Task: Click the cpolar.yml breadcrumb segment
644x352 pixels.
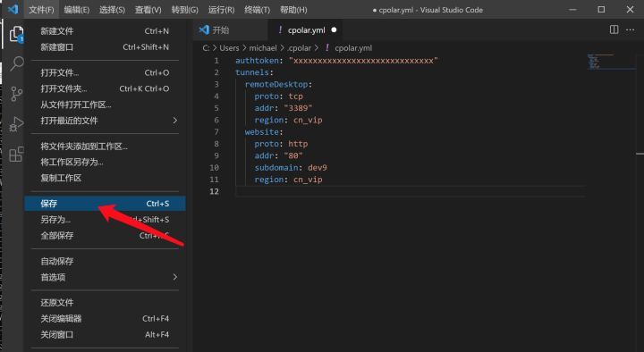Action: click(353, 48)
